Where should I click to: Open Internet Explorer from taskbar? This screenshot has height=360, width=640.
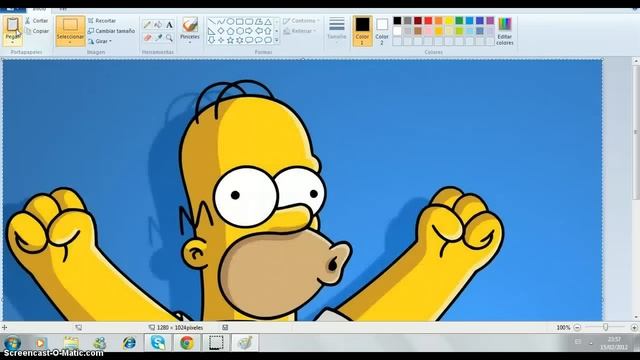(129, 343)
